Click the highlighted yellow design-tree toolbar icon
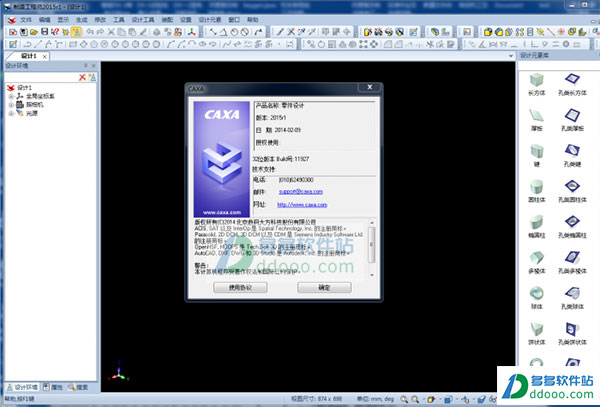Screen dimensions: 600x407 pos(76,32)
